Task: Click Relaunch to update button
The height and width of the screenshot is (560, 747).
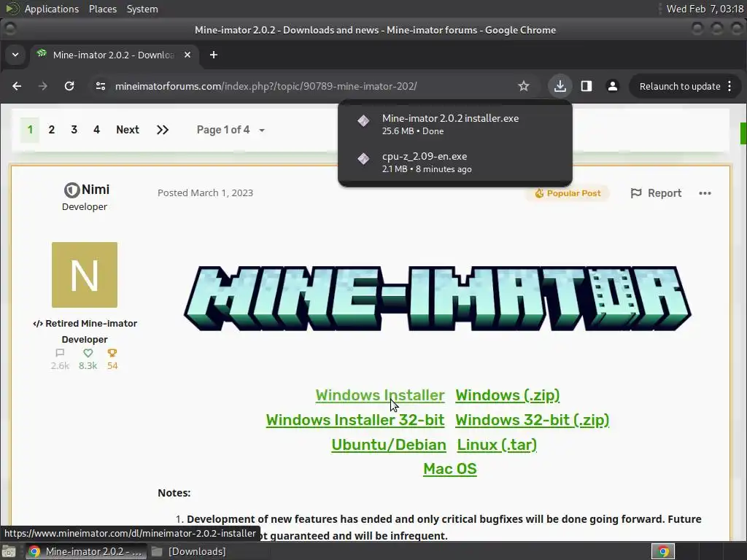Action: point(679,86)
